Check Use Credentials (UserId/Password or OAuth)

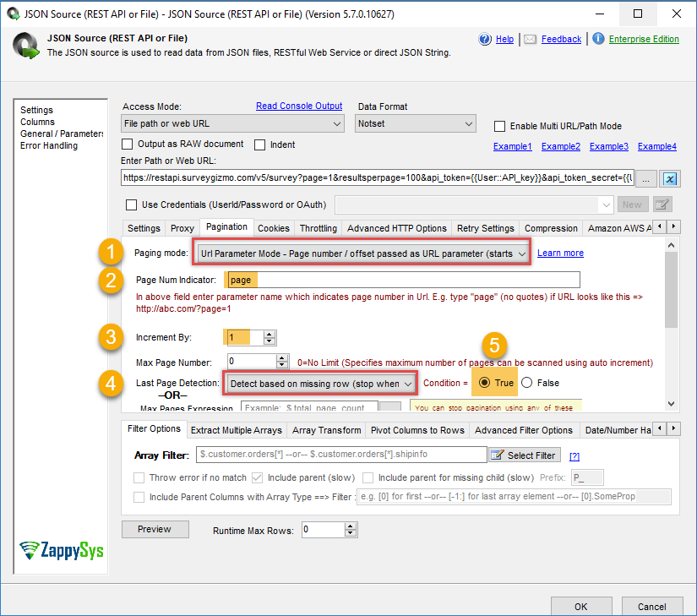[x=131, y=204]
